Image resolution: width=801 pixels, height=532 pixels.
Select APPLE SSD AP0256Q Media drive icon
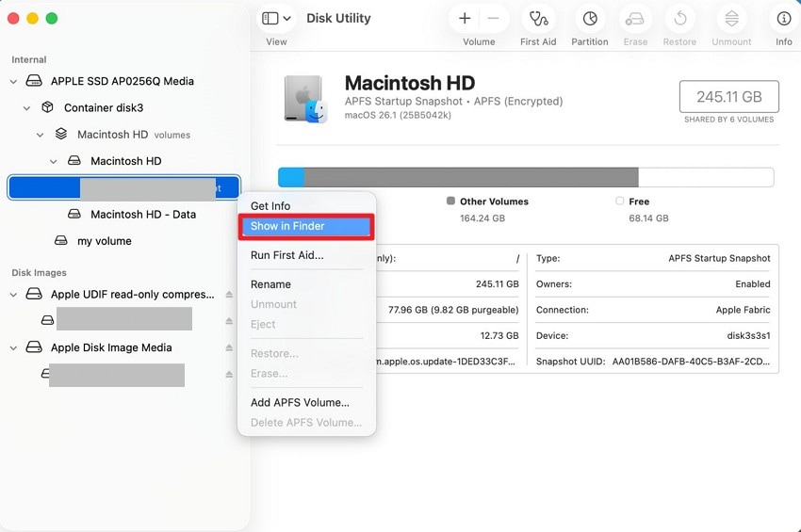[34, 81]
